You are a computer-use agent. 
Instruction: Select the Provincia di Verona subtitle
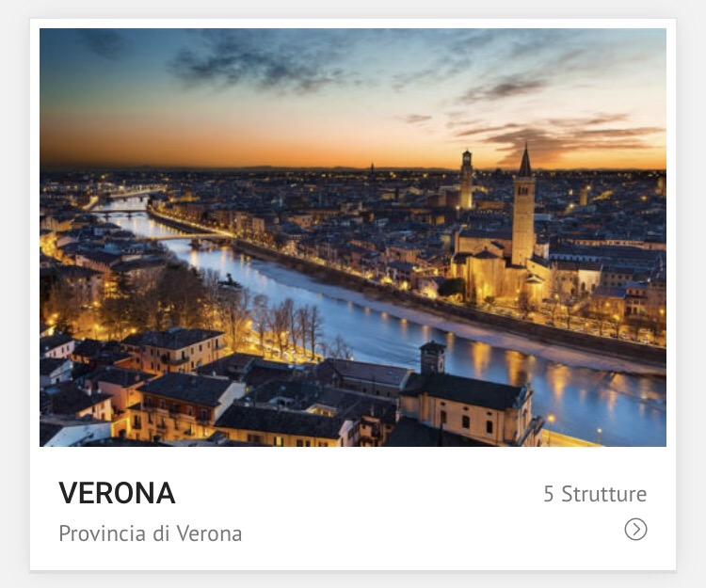point(151,533)
